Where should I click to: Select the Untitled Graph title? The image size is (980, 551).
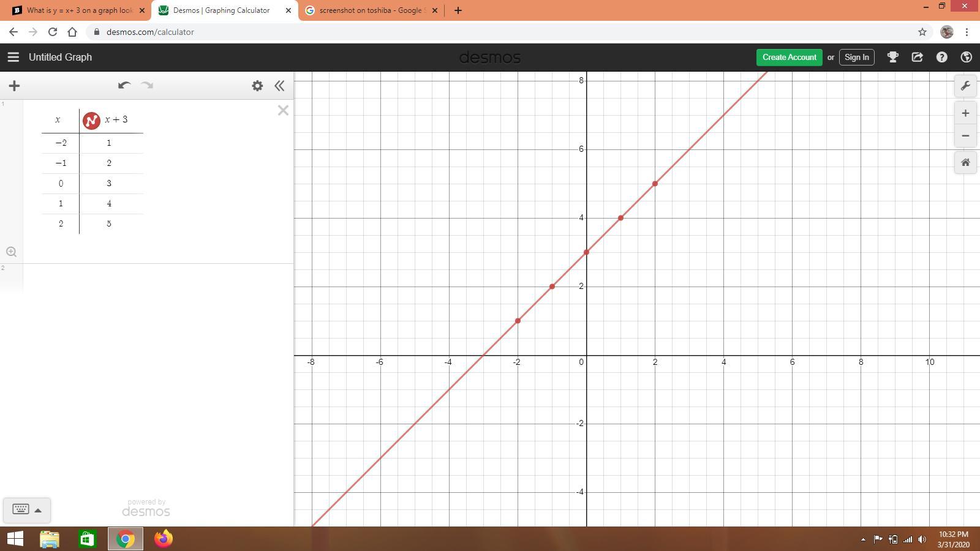click(x=60, y=57)
